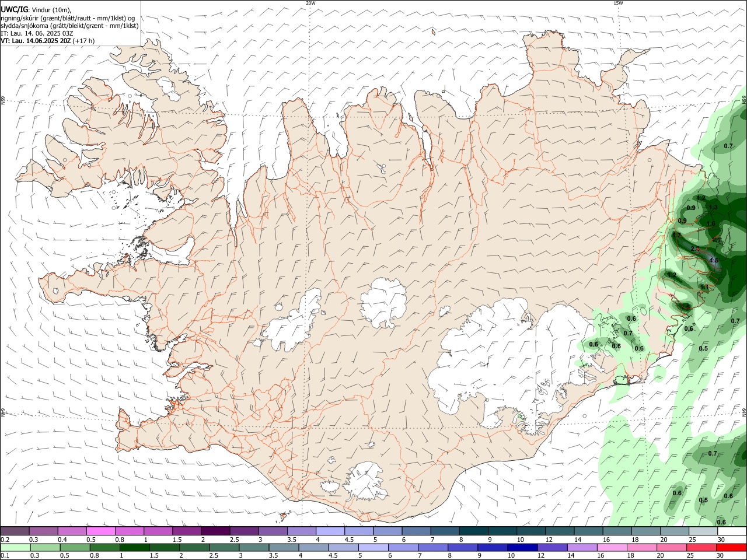Viewport: 747px width, 560px height.
Task: Pick the deep navy 10 swatch, lower row
Action: tap(523, 547)
